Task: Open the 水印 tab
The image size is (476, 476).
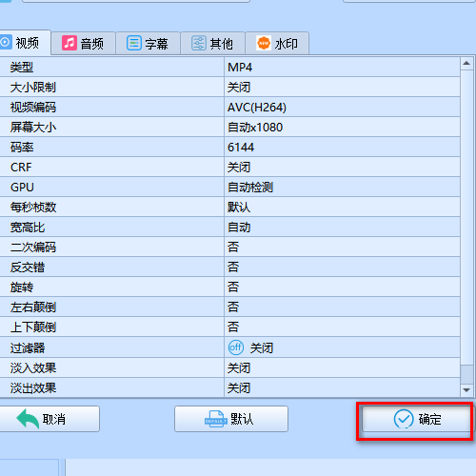Action: pos(277,44)
